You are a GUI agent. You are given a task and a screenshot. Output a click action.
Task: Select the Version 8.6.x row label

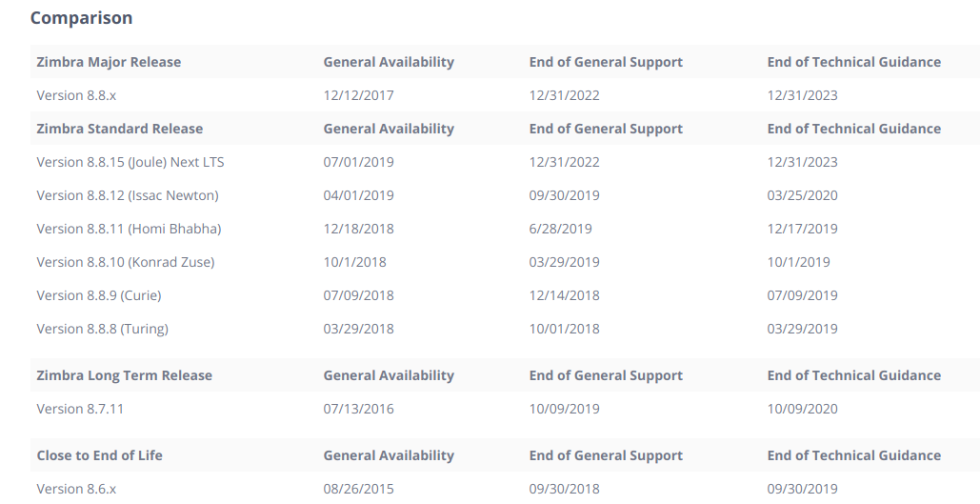76,489
